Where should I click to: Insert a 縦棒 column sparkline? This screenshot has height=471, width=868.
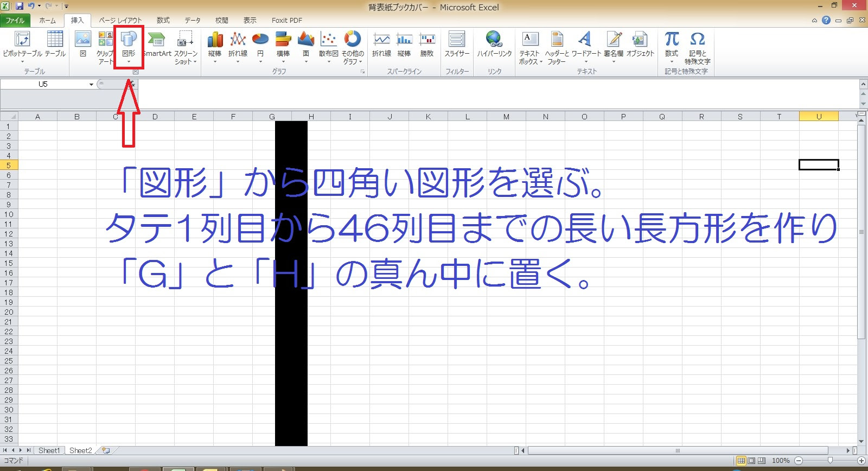point(404,44)
